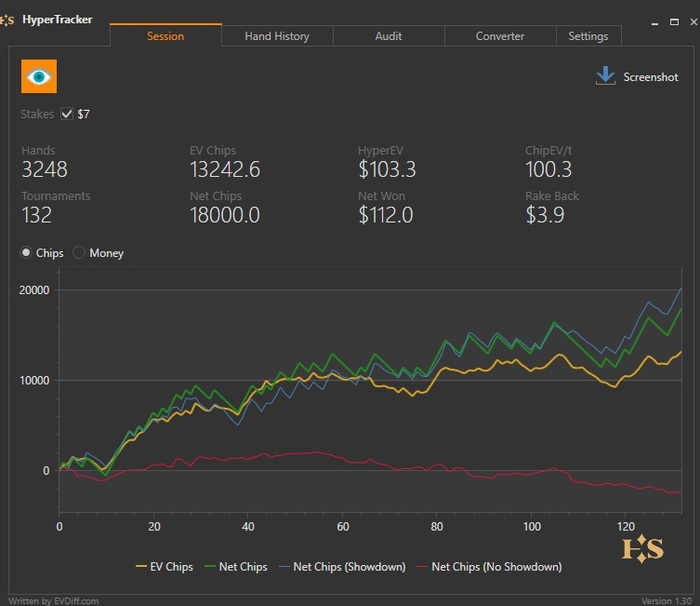Viewport: 700px width, 606px height.
Task: Uncheck the $7 stakes checkbox
Action: 67,114
